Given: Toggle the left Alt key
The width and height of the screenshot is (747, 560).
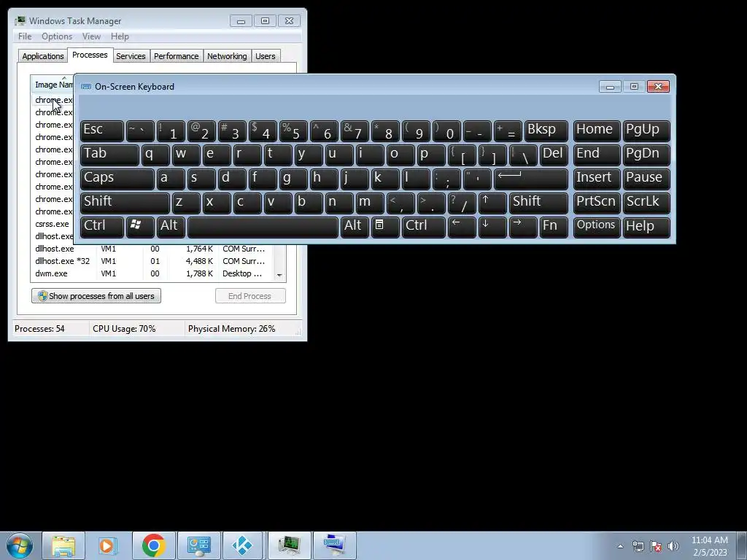Looking at the screenshot, I should pos(171,227).
